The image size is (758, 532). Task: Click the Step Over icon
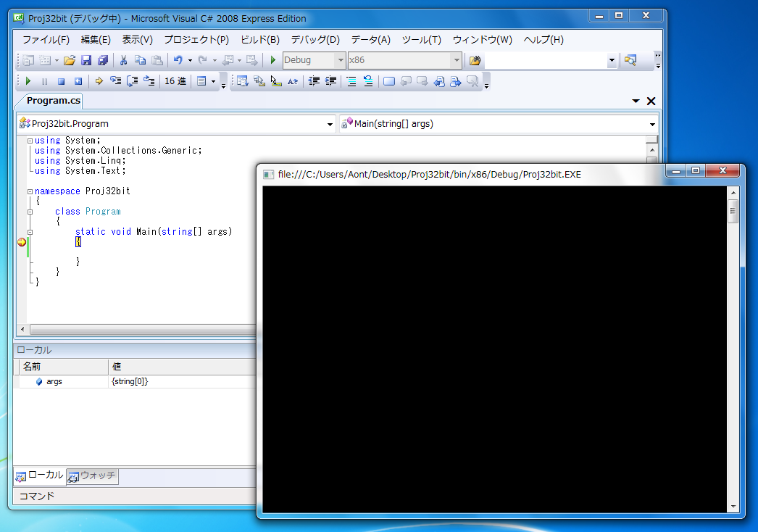pyautogui.click(x=132, y=81)
